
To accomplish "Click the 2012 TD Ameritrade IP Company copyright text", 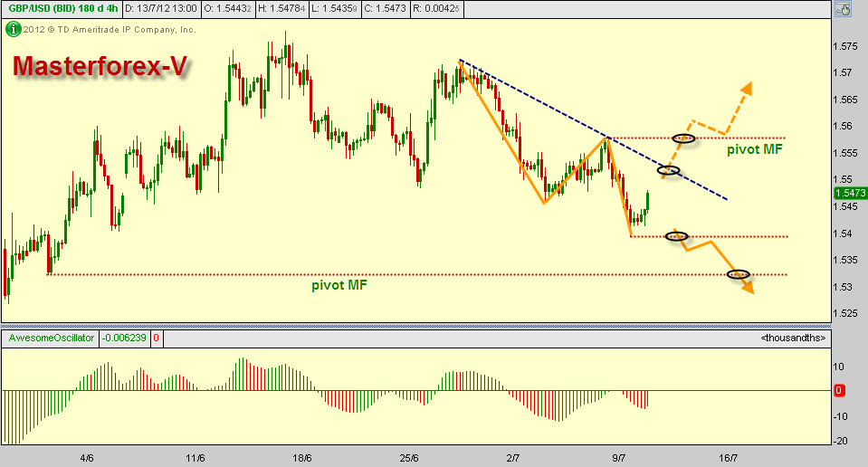I will click(110, 30).
